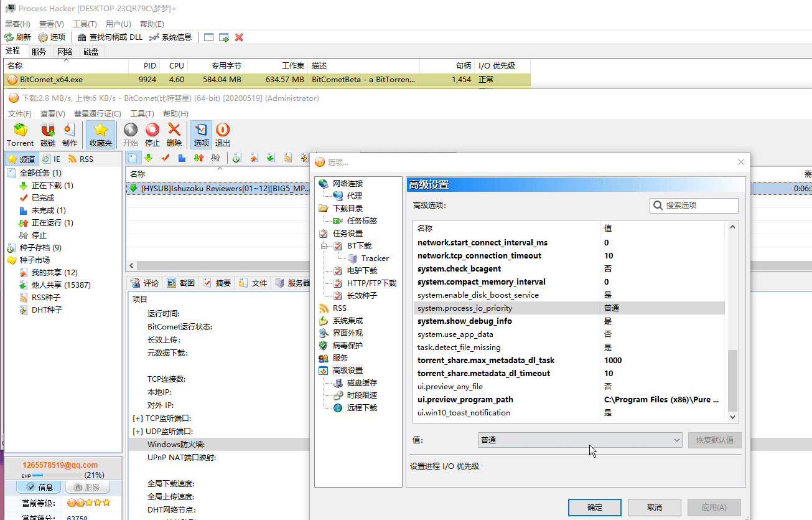
Task: Select 代理 in options tree
Action: (x=355, y=196)
